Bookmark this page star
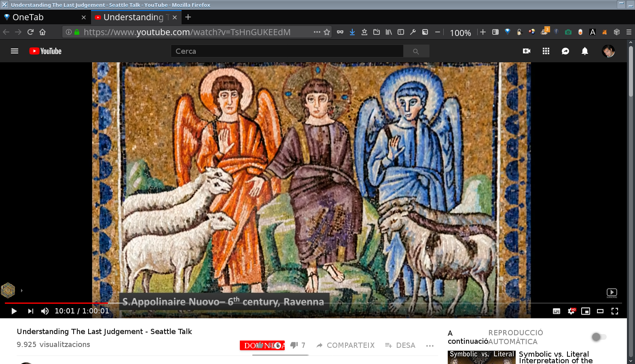This screenshot has height=364, width=635. coord(327,32)
